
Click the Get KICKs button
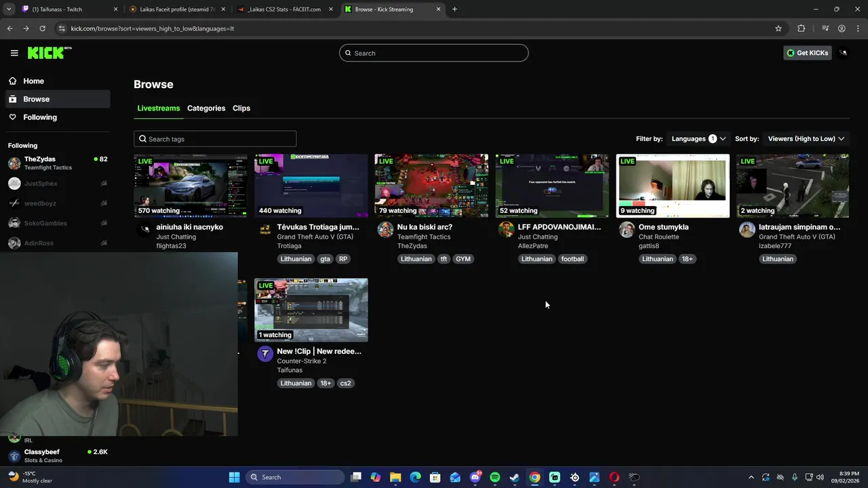point(808,53)
